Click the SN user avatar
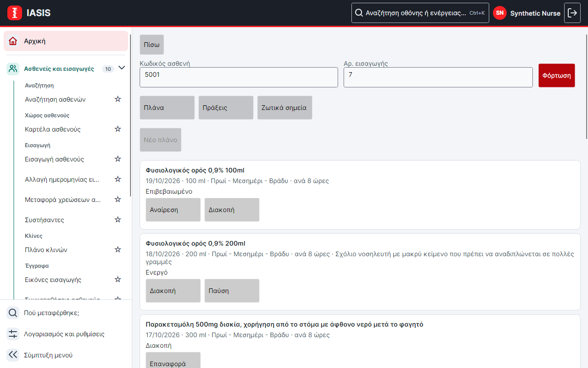588x368 pixels. tap(500, 13)
